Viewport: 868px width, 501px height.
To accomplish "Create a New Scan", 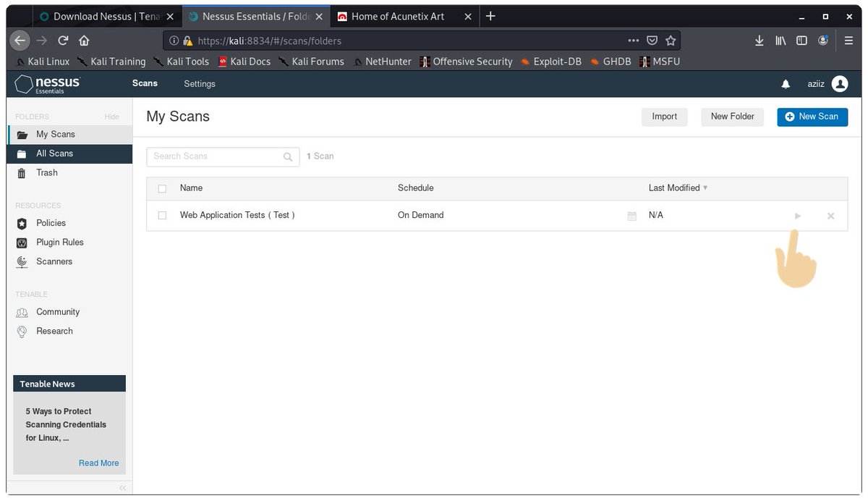I will (x=812, y=117).
